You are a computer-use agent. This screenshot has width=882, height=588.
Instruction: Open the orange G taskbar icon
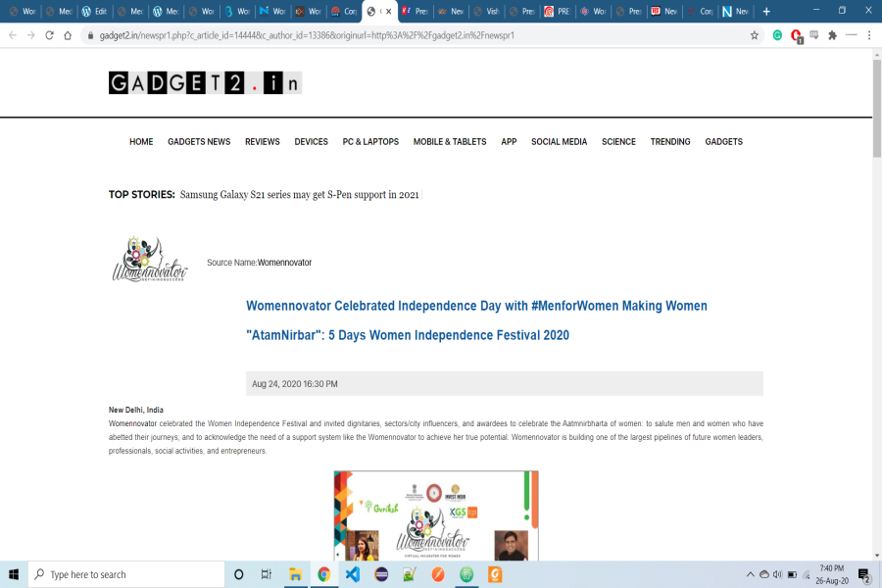(495, 574)
